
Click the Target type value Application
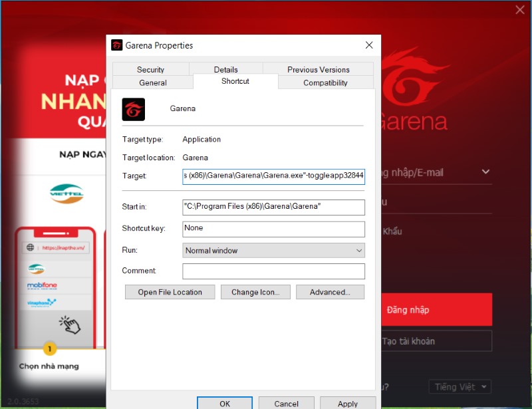pyautogui.click(x=201, y=140)
